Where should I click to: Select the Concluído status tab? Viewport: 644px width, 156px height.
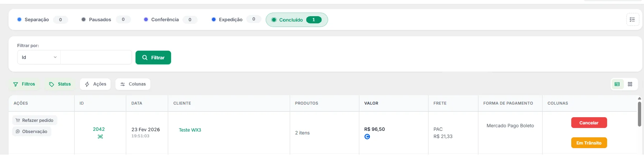[x=297, y=20]
